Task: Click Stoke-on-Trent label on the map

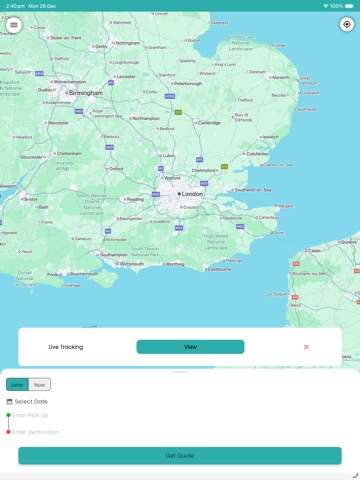Action: click(66, 38)
